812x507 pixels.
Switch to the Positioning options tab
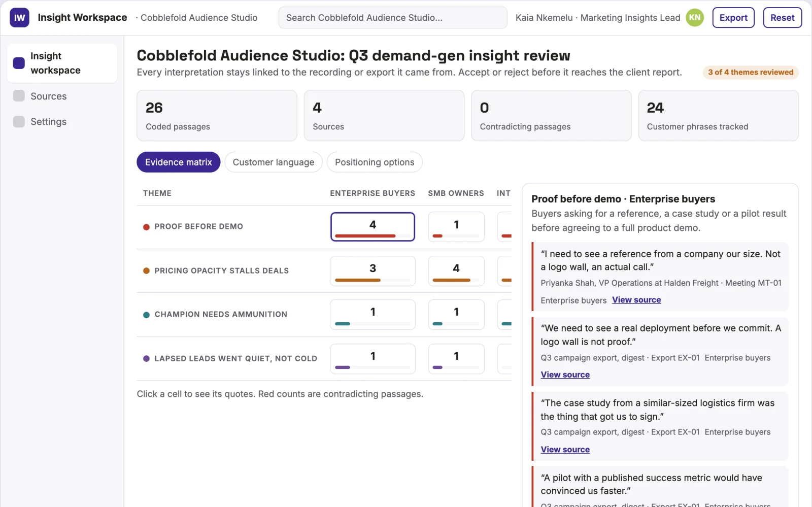(375, 162)
